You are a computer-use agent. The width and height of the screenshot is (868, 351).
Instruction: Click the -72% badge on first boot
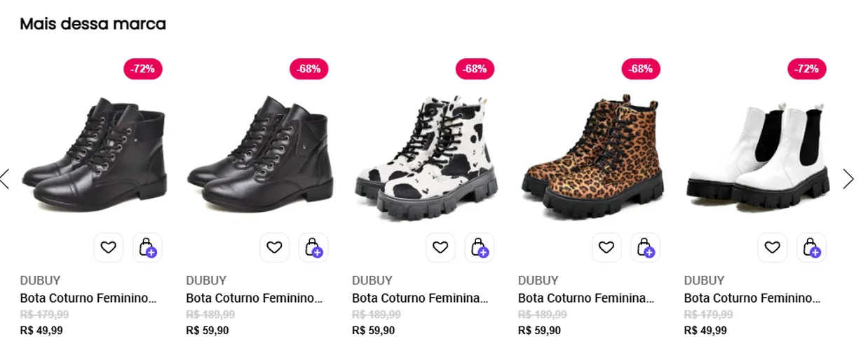click(x=143, y=69)
